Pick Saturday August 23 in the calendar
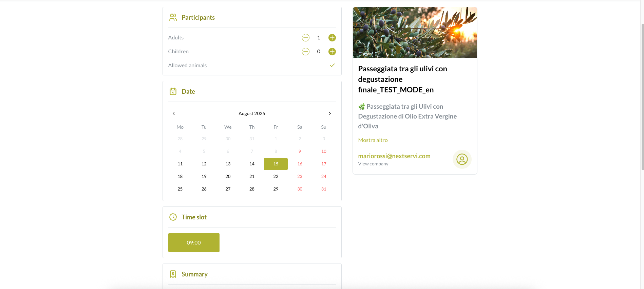 tap(300, 177)
